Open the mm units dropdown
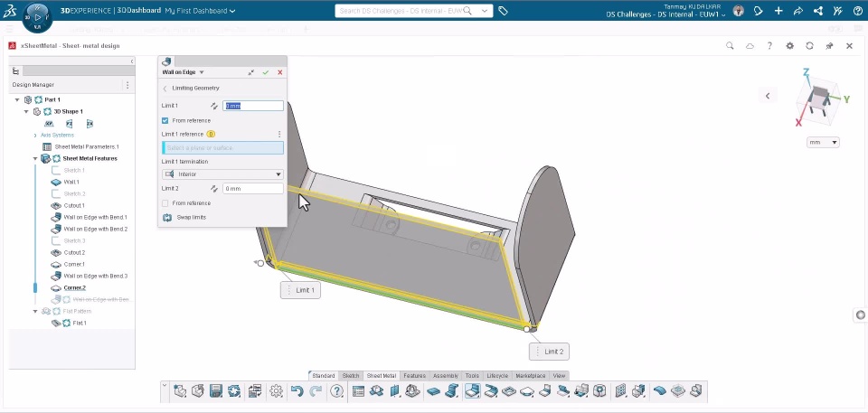 pos(823,142)
